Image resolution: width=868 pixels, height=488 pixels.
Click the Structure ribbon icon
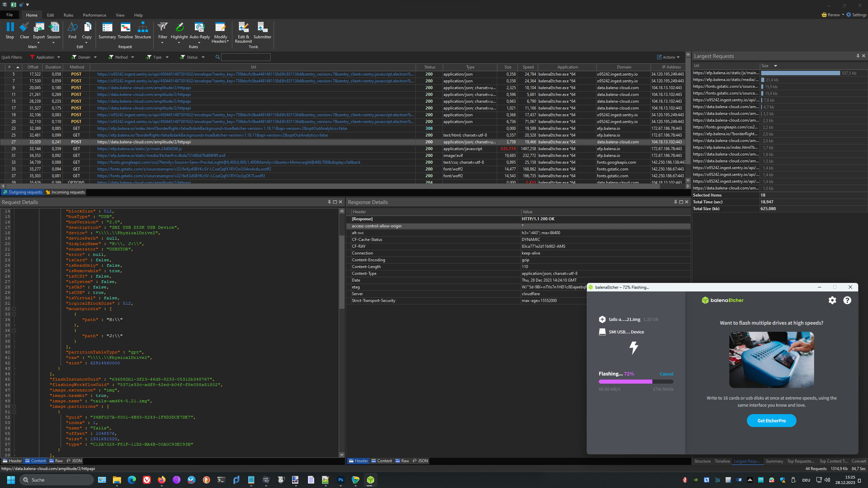143,28
